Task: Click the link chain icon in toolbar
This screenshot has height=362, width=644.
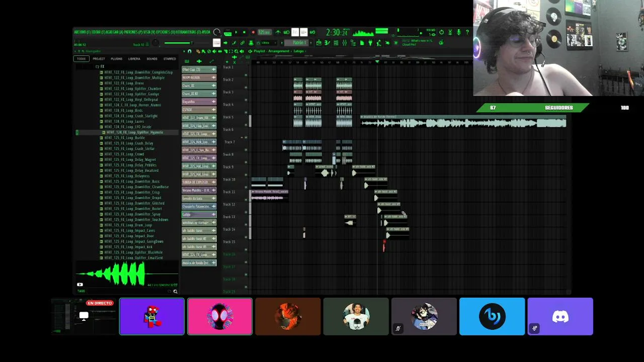Action: pyautogui.click(x=243, y=43)
